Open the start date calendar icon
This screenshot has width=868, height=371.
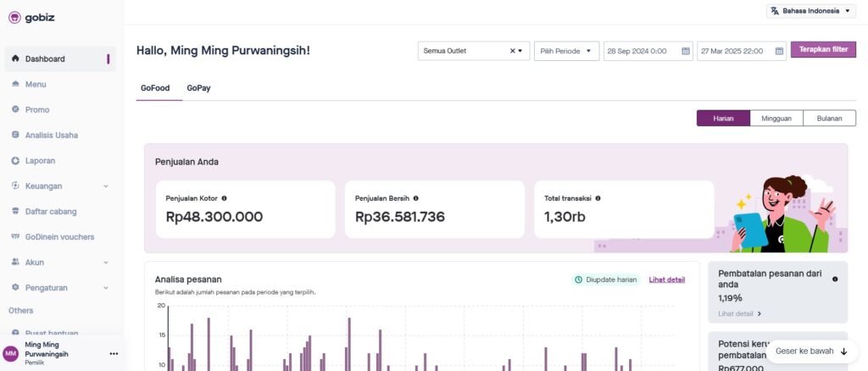pos(685,51)
